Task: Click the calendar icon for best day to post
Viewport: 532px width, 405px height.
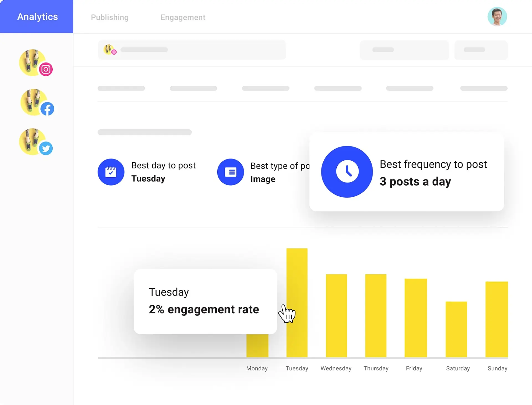Action: pos(111,172)
